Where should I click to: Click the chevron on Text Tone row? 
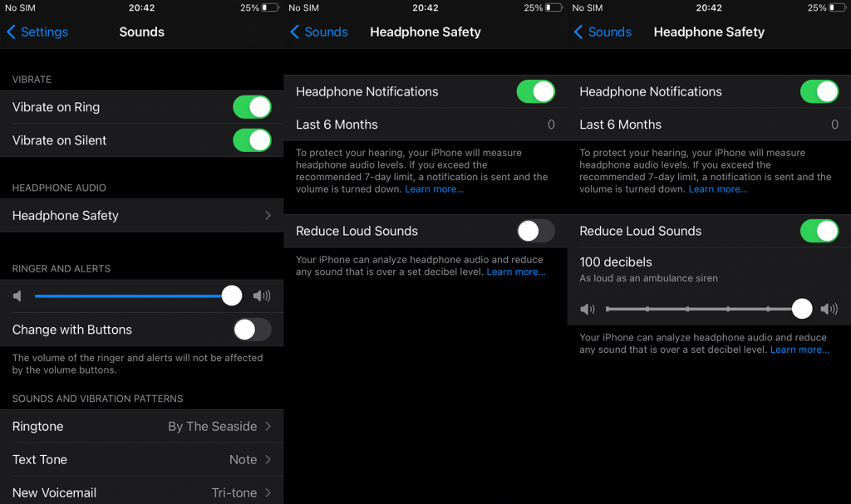point(268,459)
